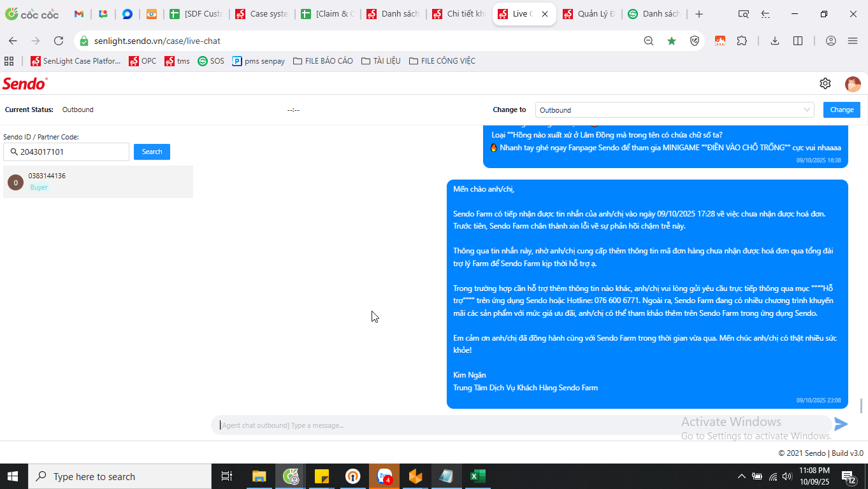
Task: Click the Current Status Outbound text
Action: tap(78, 110)
